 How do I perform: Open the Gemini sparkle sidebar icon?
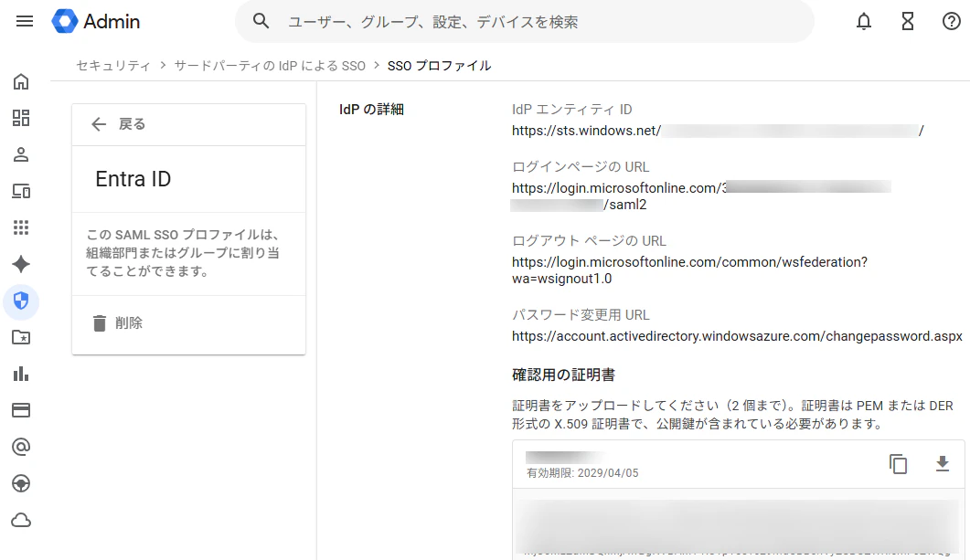(21, 264)
